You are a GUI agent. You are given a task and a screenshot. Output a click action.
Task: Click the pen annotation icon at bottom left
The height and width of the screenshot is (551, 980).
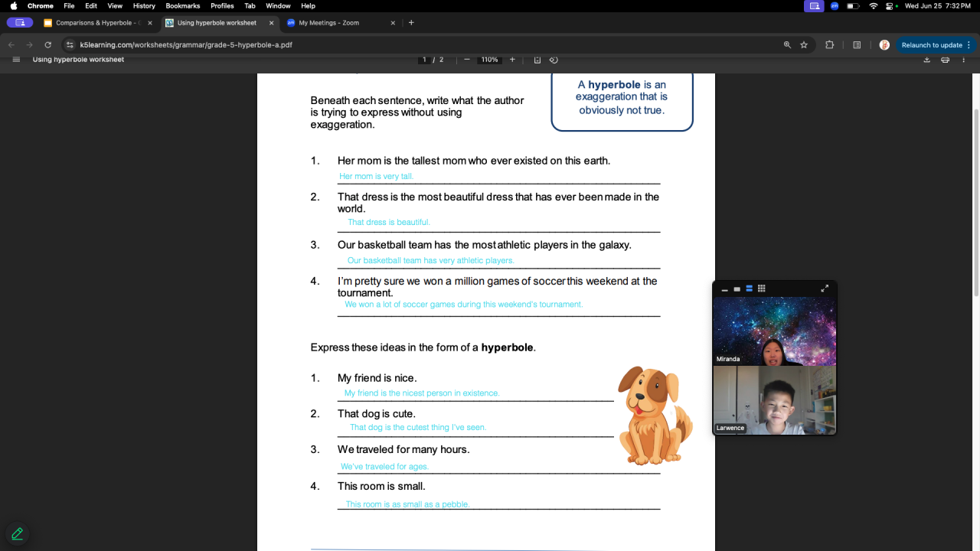17,533
